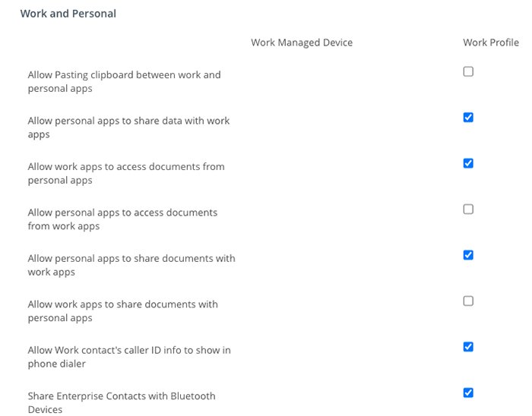Select the Work Profile column header
This screenshot has width=532, height=416.
(x=491, y=43)
